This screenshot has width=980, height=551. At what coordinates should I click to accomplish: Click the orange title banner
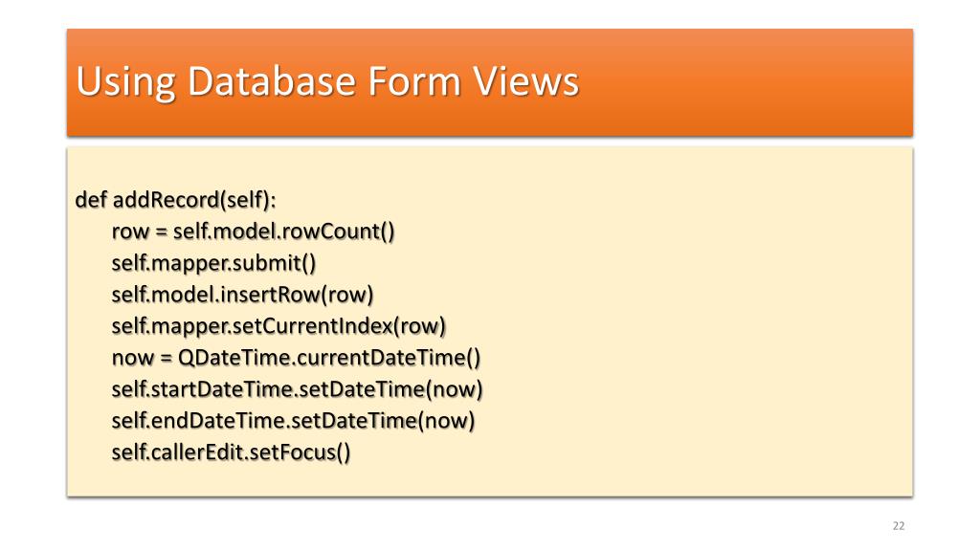(x=490, y=82)
